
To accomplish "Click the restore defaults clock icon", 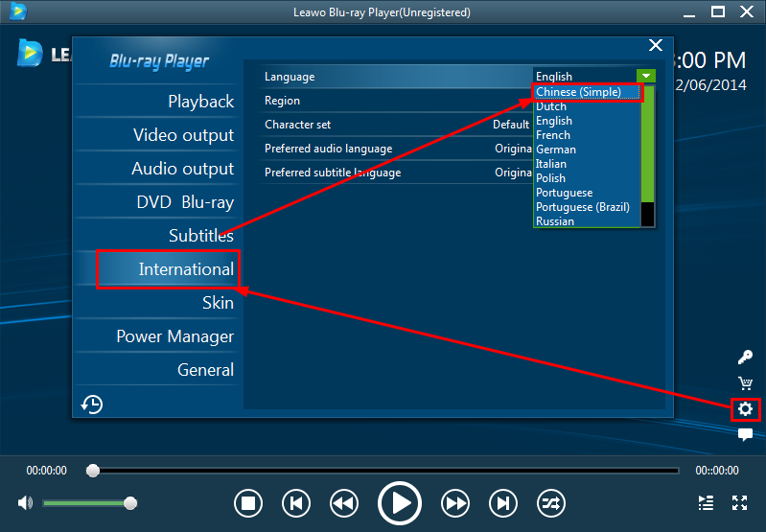I will 92,404.
